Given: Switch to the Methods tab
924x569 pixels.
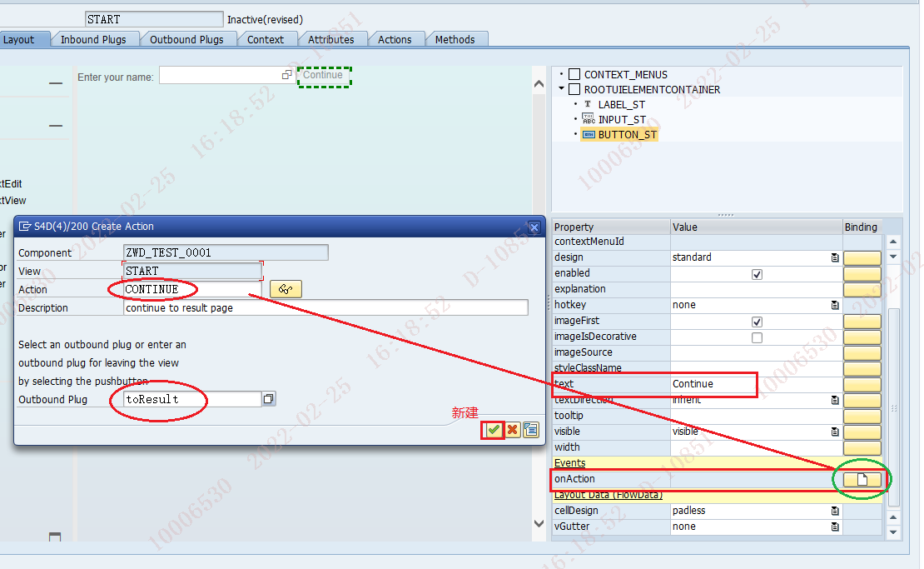Looking at the screenshot, I should tap(455, 39).
